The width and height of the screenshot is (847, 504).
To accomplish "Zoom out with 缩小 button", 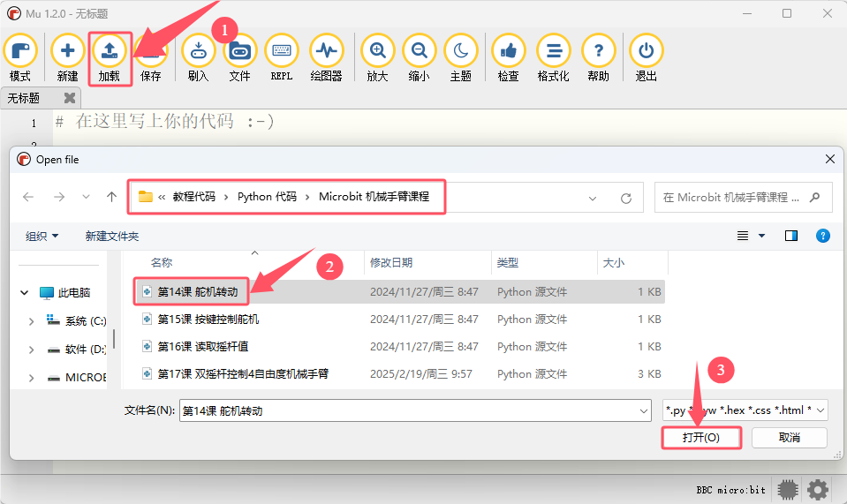I will [420, 57].
